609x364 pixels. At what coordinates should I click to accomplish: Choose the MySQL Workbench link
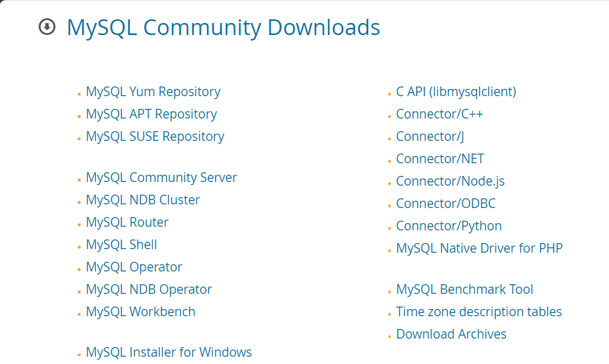pos(140,312)
